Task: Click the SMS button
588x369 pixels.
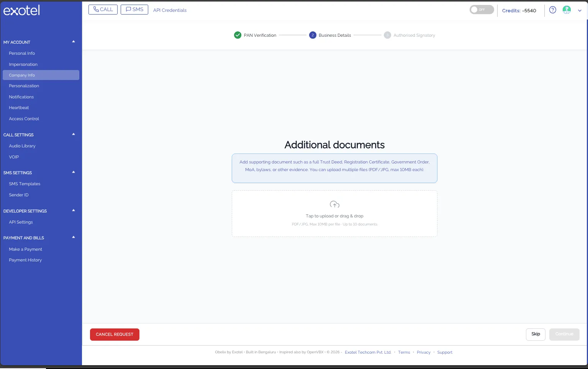Action: click(x=134, y=10)
